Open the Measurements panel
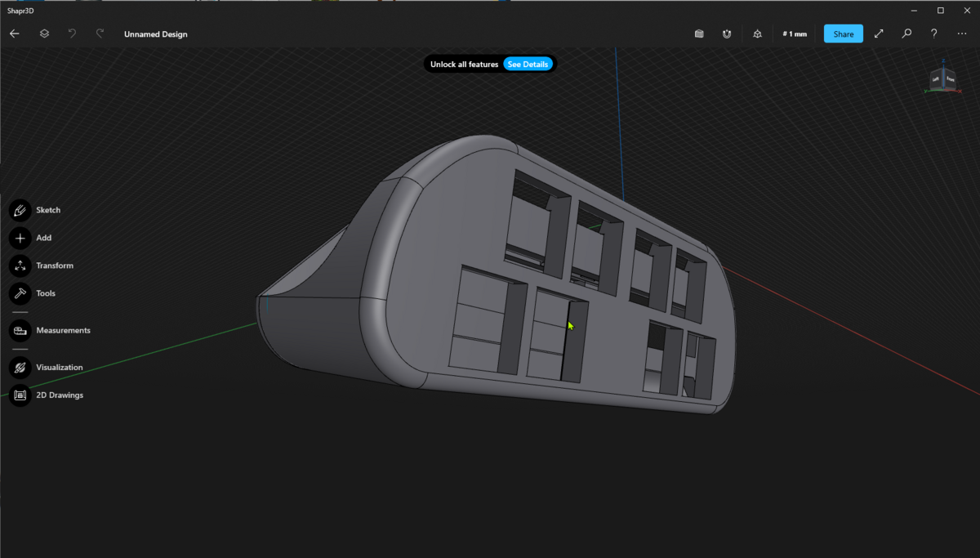Image resolution: width=980 pixels, height=558 pixels. click(20, 330)
